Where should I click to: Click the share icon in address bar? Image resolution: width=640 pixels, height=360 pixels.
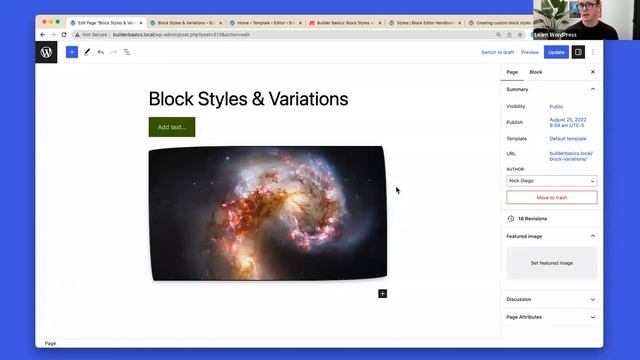pyautogui.click(x=509, y=35)
